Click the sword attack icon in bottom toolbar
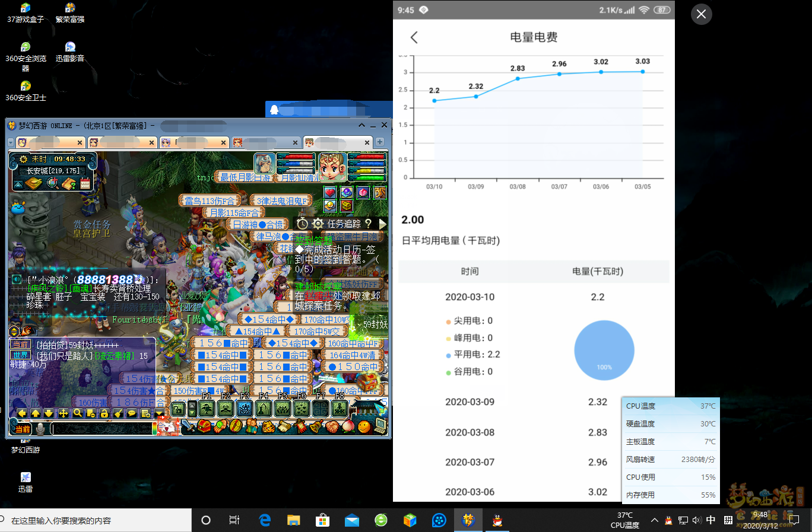Viewport: 812px width, 532px height. pyautogui.click(x=188, y=426)
